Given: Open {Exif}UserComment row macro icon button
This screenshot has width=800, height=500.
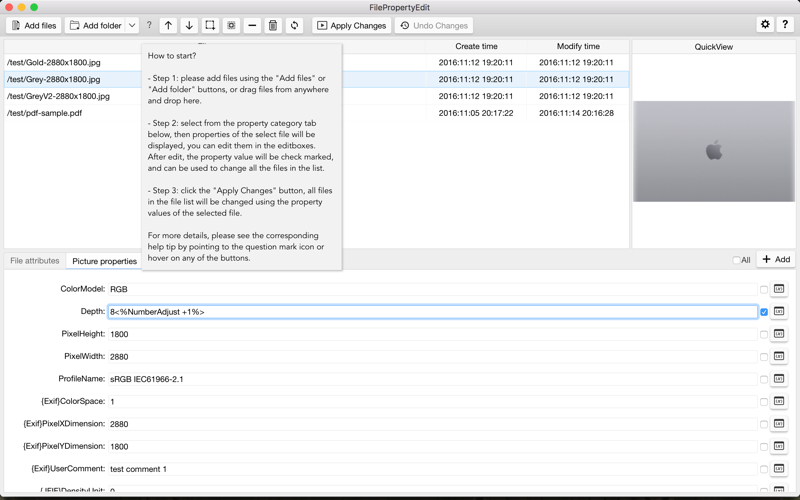Looking at the screenshot, I should tap(779, 468).
